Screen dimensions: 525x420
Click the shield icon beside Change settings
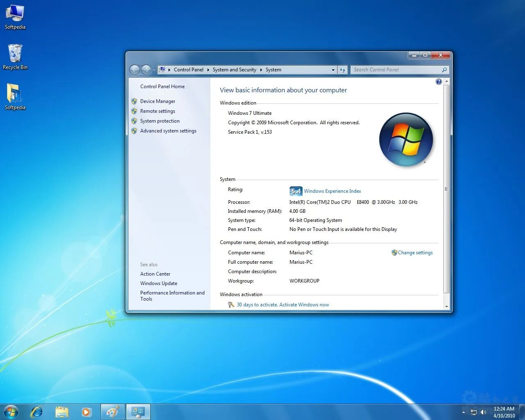[394, 253]
